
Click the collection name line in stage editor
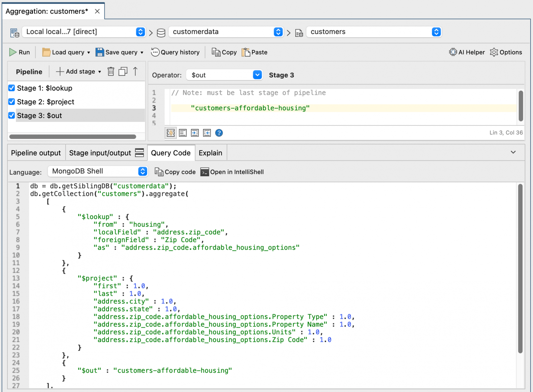[x=250, y=108]
